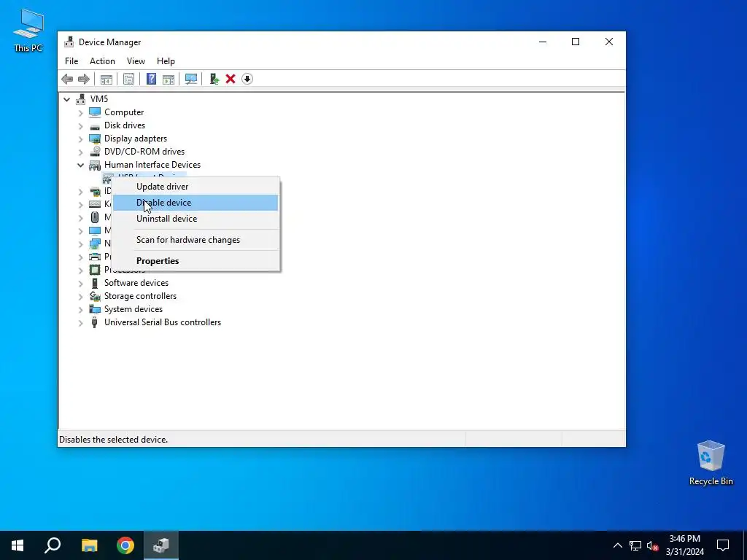This screenshot has height=560, width=747.
Task: Click the muted volume tray icon
Action: coord(652,545)
